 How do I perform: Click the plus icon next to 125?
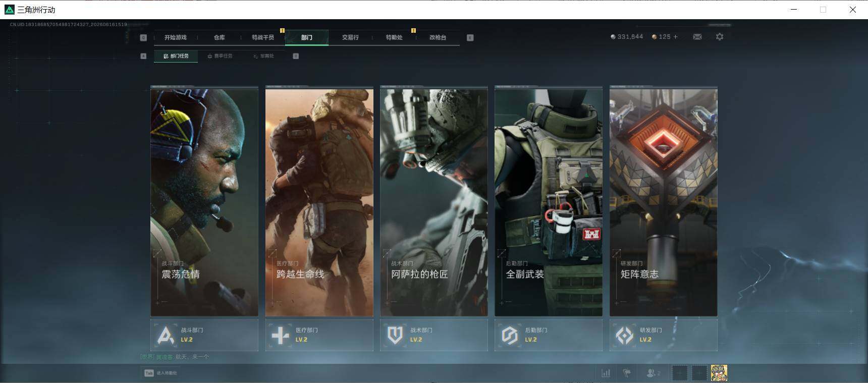676,37
